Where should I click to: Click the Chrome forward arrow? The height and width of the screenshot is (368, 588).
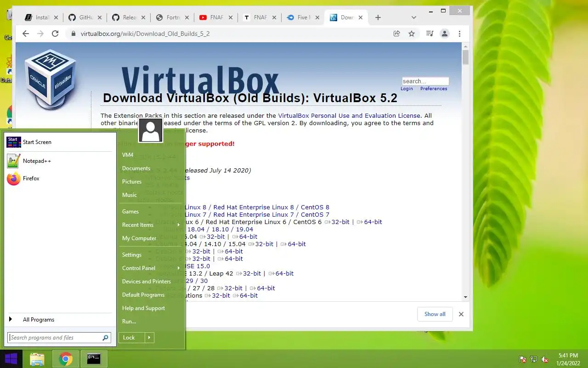click(x=40, y=34)
